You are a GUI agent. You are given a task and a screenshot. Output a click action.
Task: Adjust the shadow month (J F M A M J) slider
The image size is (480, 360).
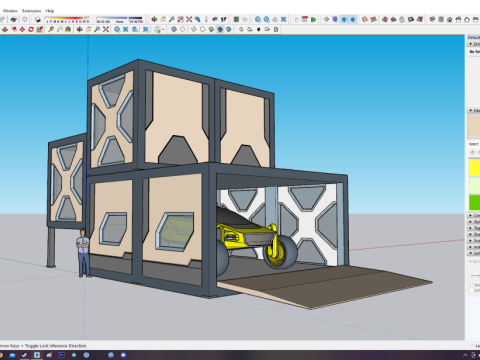coord(67,19)
